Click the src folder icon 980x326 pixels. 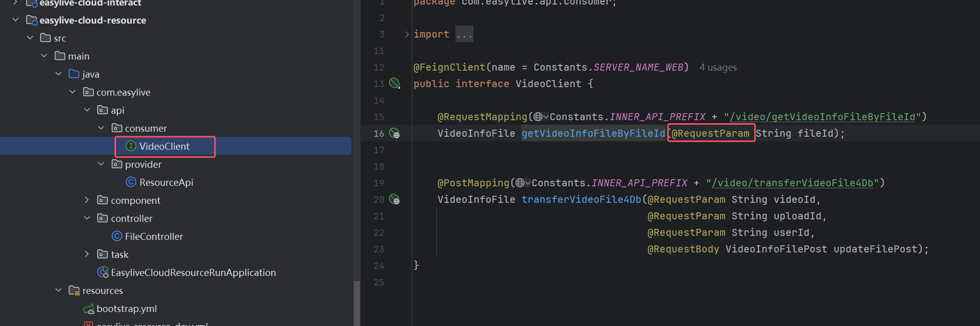tap(45, 38)
